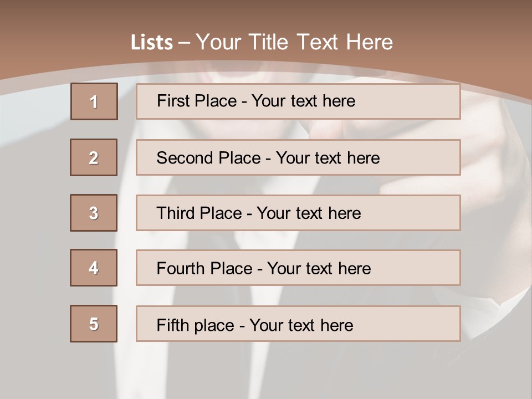Select the Third Place text bar
Image resolution: width=532 pixels, height=399 pixels.
tap(298, 213)
